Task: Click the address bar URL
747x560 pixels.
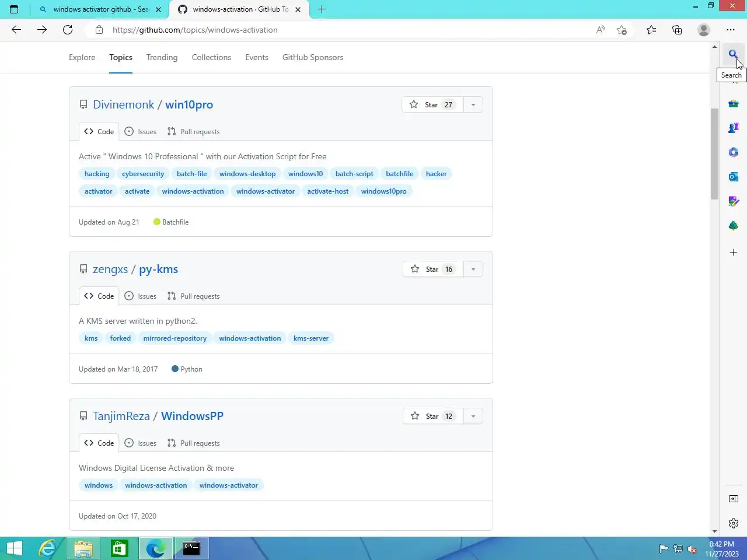Action: (195, 30)
